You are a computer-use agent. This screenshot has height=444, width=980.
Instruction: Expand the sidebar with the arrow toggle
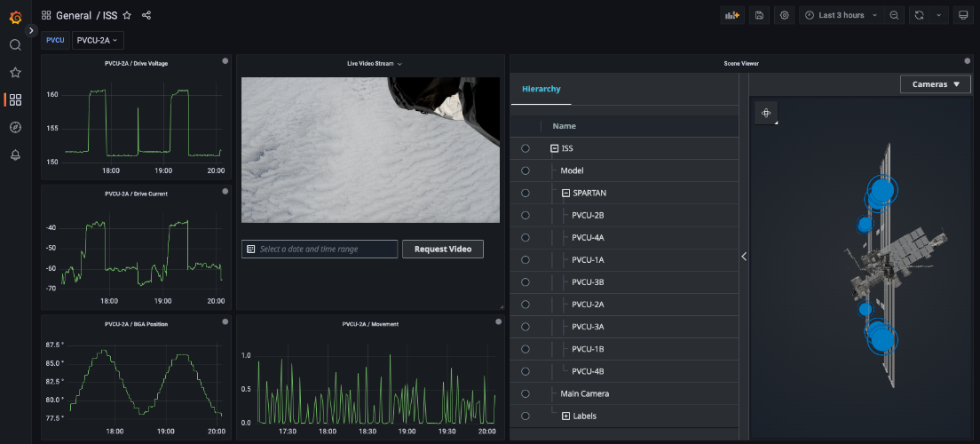32,30
